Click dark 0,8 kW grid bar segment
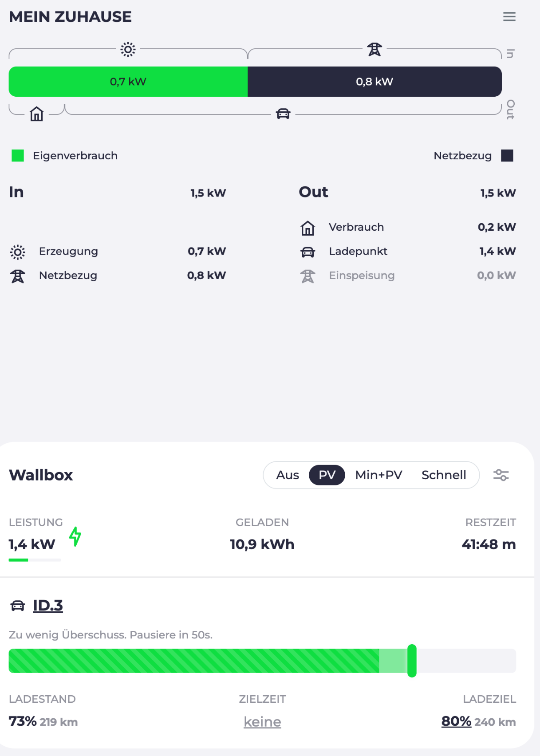This screenshot has width=540, height=756. [x=374, y=82]
